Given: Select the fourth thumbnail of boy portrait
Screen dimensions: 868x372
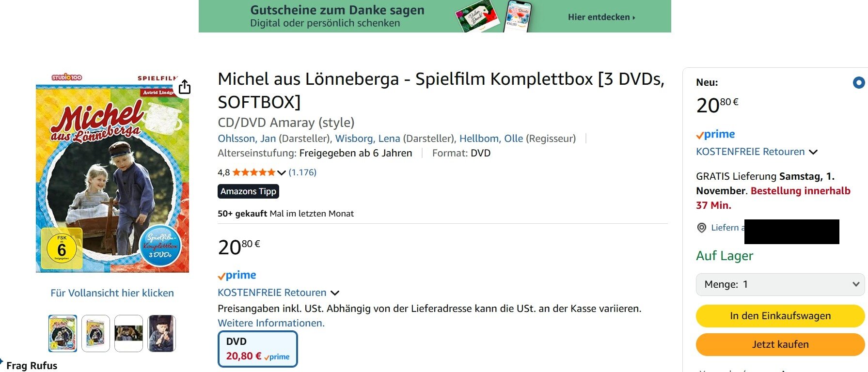Looking at the screenshot, I should coord(161,333).
